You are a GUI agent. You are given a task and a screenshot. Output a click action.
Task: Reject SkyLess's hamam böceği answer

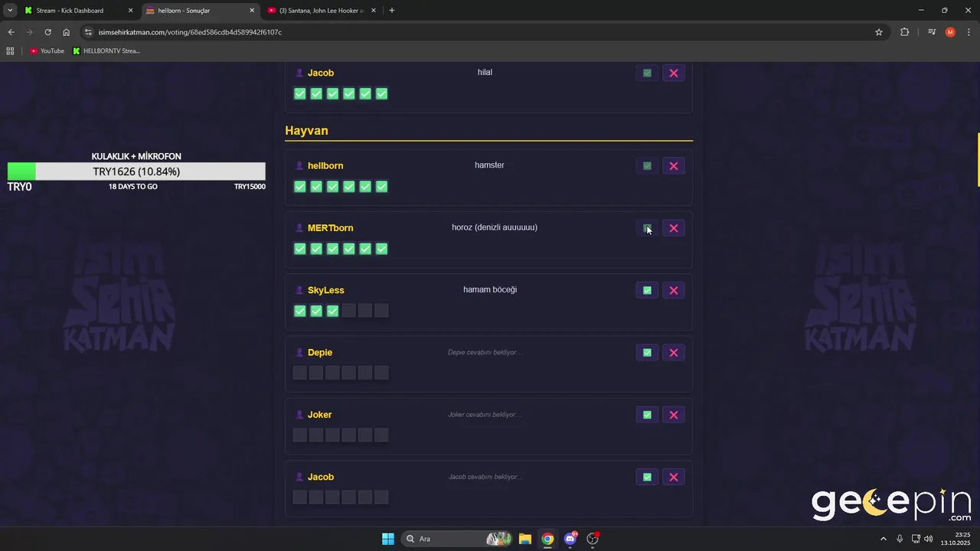(674, 290)
